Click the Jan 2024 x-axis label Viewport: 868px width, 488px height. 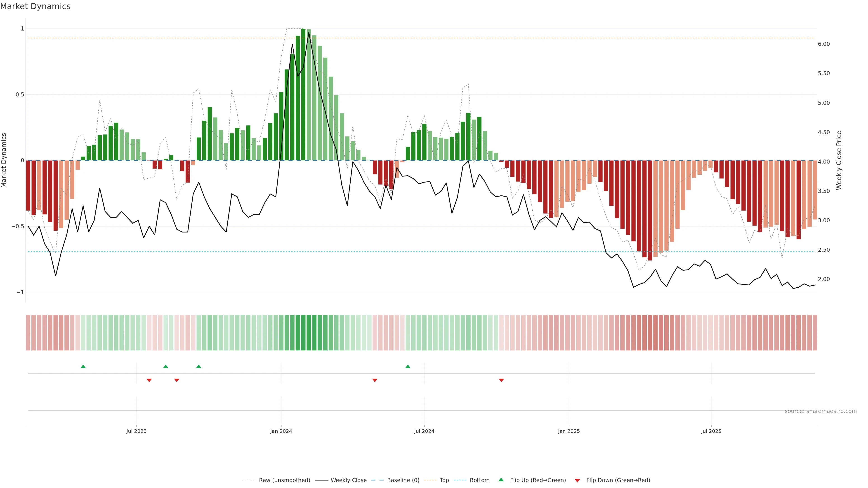281,431
